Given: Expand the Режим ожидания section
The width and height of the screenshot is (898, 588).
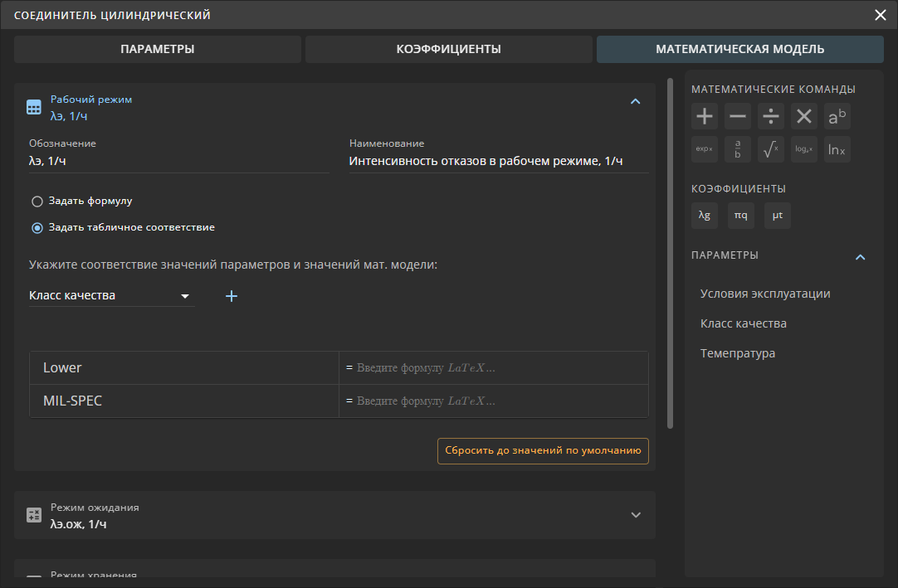Looking at the screenshot, I should (636, 515).
